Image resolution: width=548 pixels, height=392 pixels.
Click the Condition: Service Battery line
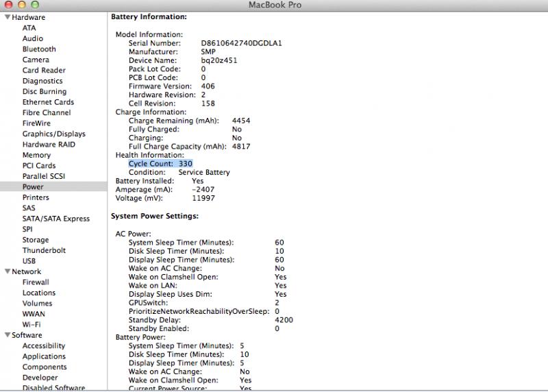click(x=179, y=172)
